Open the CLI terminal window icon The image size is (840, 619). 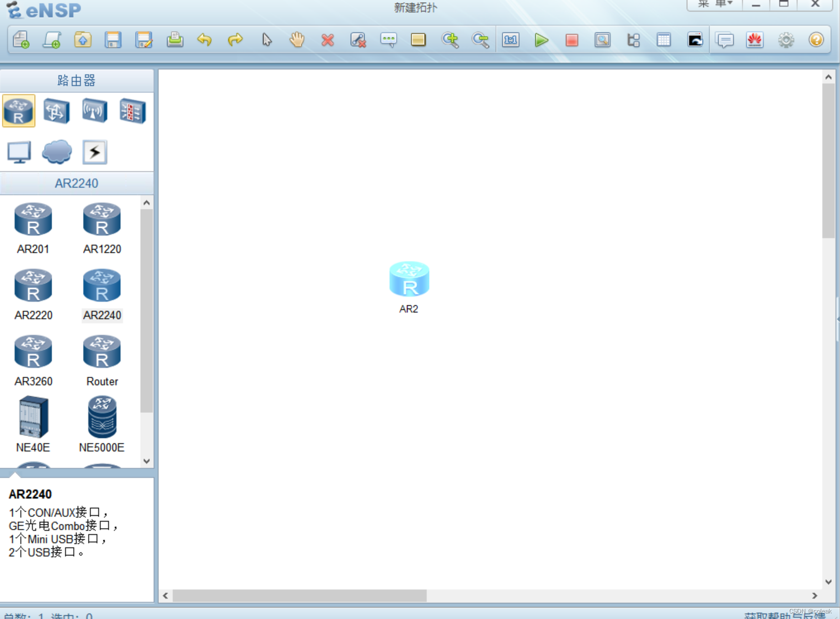695,40
